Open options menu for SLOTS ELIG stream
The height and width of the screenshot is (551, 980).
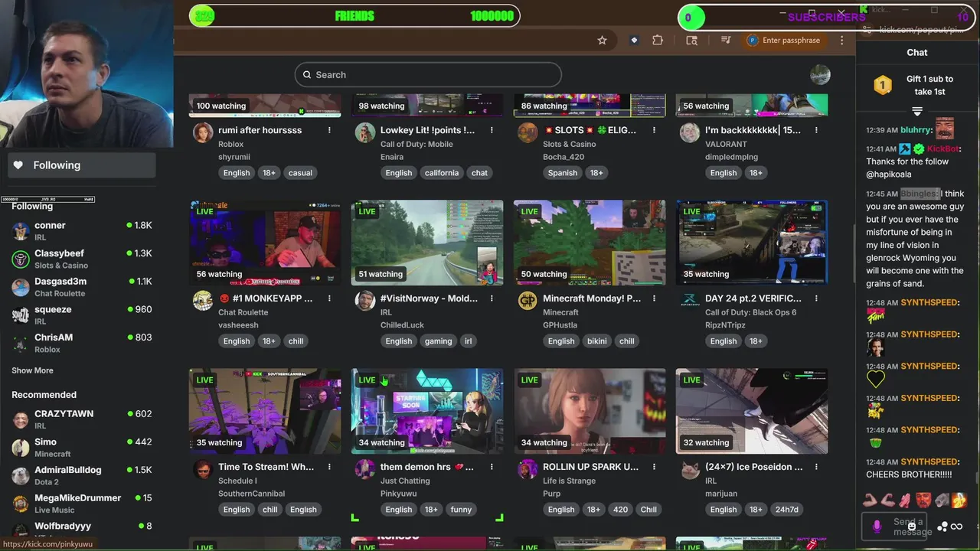tap(654, 130)
